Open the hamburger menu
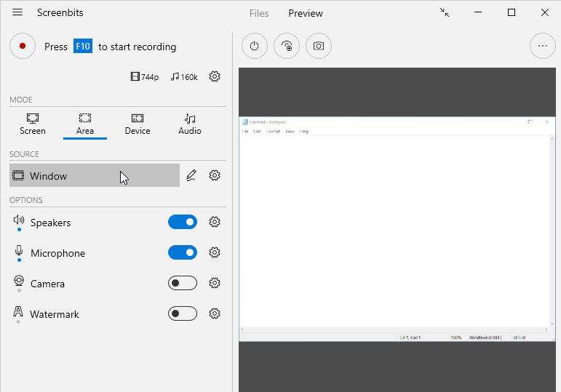 (x=17, y=12)
